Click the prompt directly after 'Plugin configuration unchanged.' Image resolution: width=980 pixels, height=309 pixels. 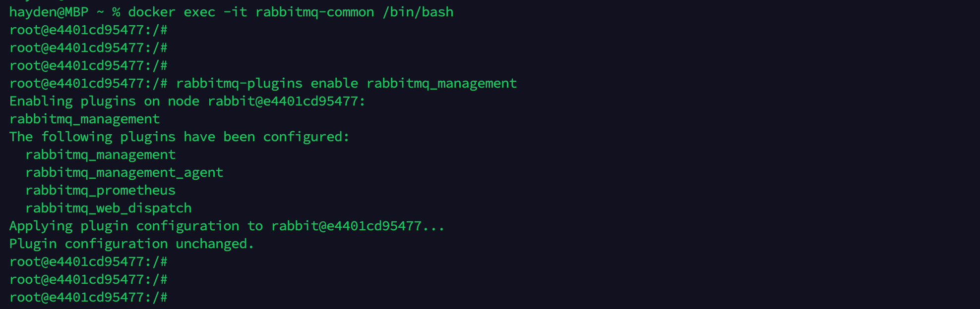point(88,261)
